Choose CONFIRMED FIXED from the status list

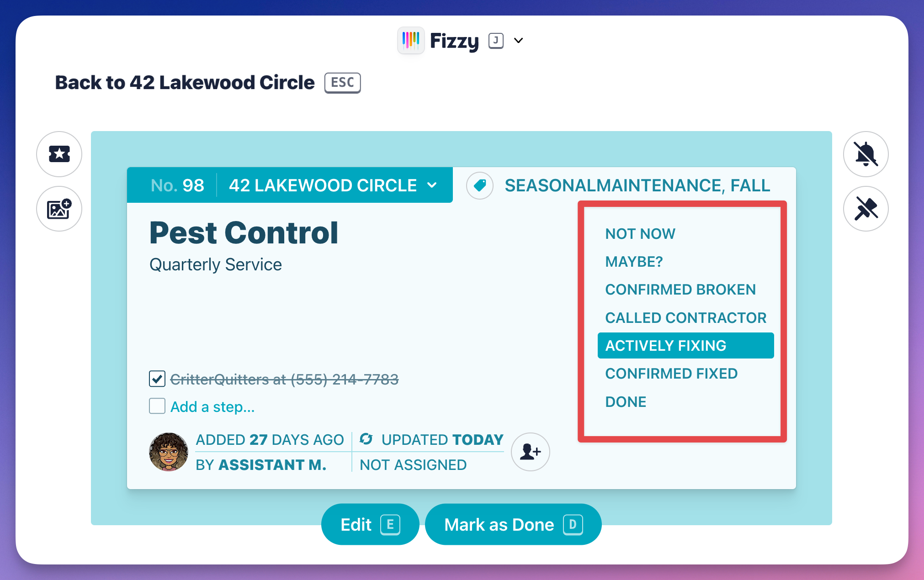click(671, 373)
